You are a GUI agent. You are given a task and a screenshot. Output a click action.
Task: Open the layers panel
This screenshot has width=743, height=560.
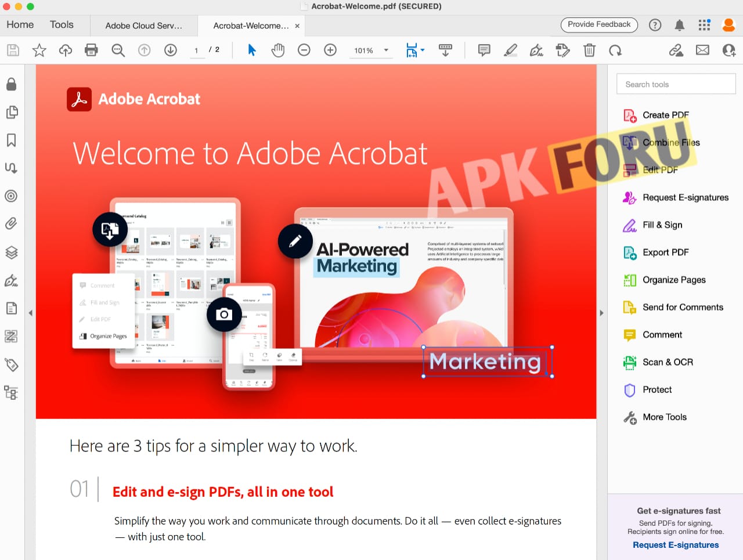point(11,252)
